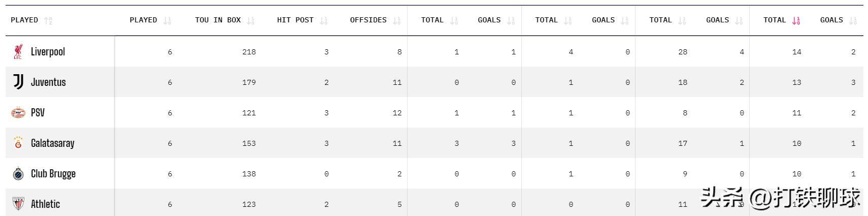868x216 pixels.
Task: Click the Liverpool club crest
Action: [x=18, y=51]
